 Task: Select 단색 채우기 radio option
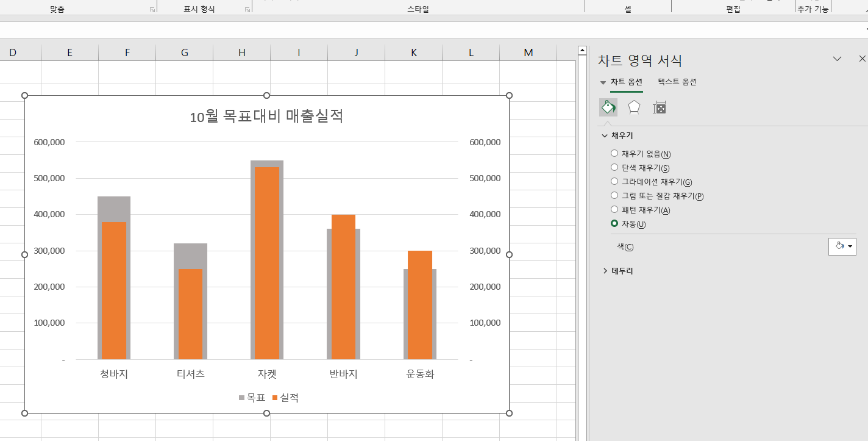pos(614,168)
